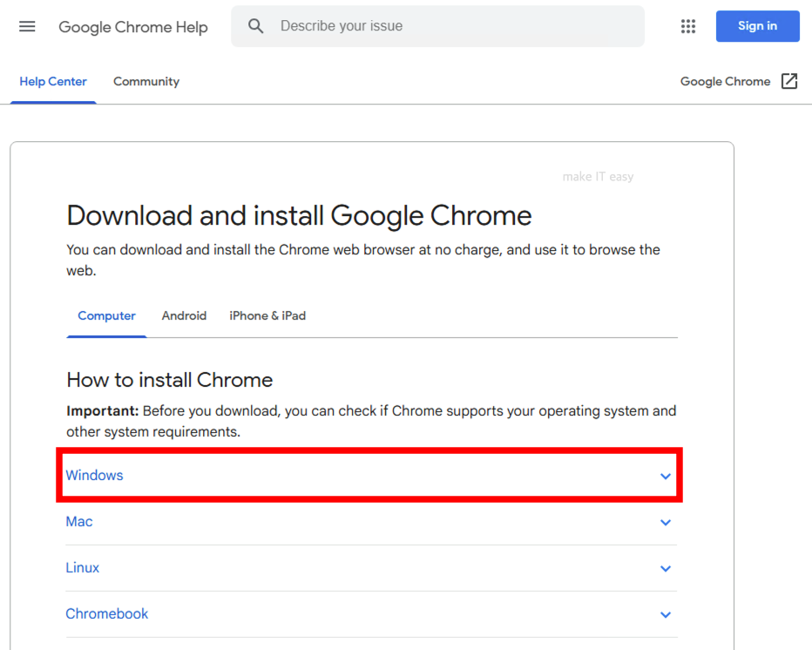Expand the Windows install instructions
This screenshot has width=812, height=650.
pyautogui.click(x=371, y=476)
